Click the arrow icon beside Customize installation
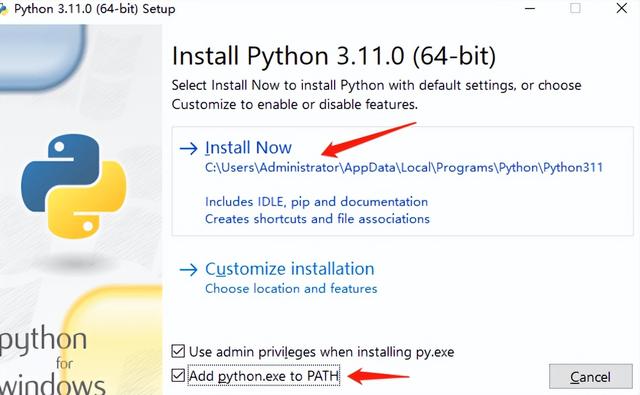 [x=189, y=269]
